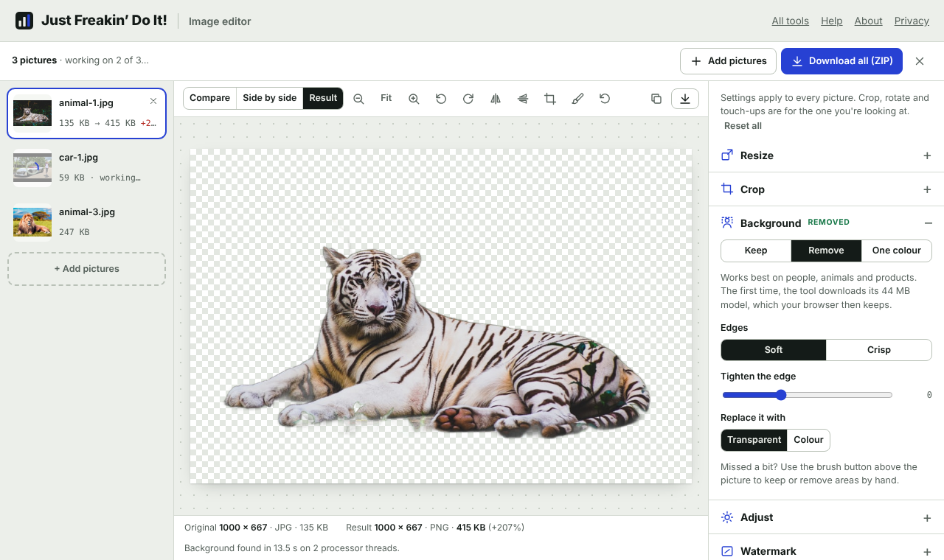Viewport: 944px width, 560px height.
Task: Copy the result image to clipboard
Action: click(x=656, y=99)
